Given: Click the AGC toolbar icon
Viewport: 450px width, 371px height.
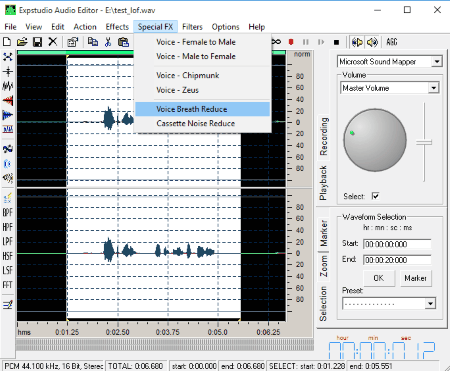Looking at the screenshot, I should click(x=392, y=42).
